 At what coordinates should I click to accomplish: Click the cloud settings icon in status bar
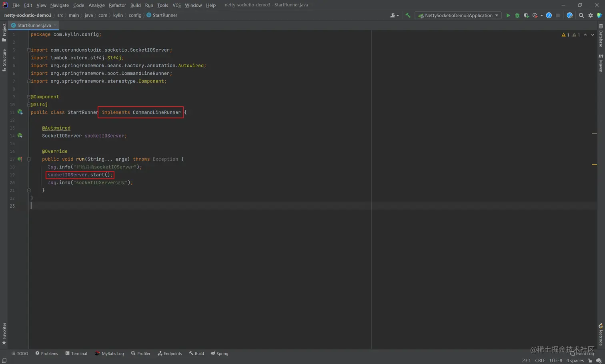pyautogui.click(x=599, y=360)
